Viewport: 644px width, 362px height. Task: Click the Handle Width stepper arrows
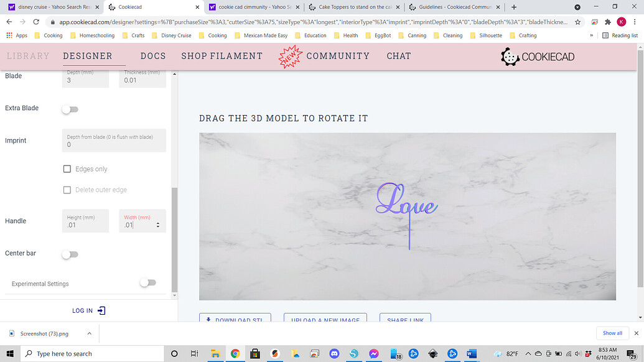pos(157,225)
